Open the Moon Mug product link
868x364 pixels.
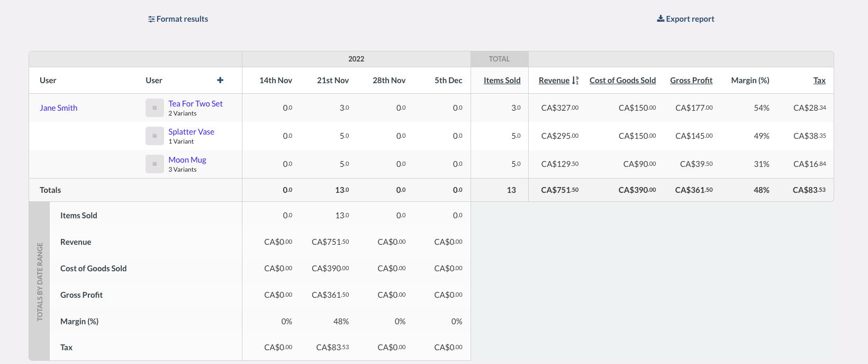click(x=187, y=159)
